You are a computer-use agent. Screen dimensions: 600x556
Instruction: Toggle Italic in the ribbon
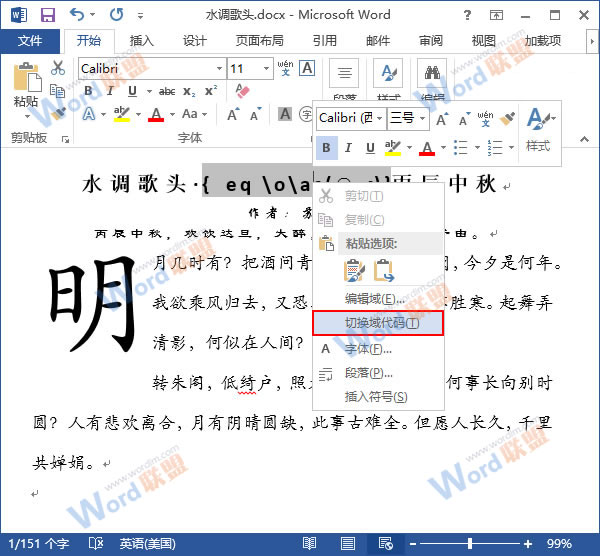pos(110,91)
